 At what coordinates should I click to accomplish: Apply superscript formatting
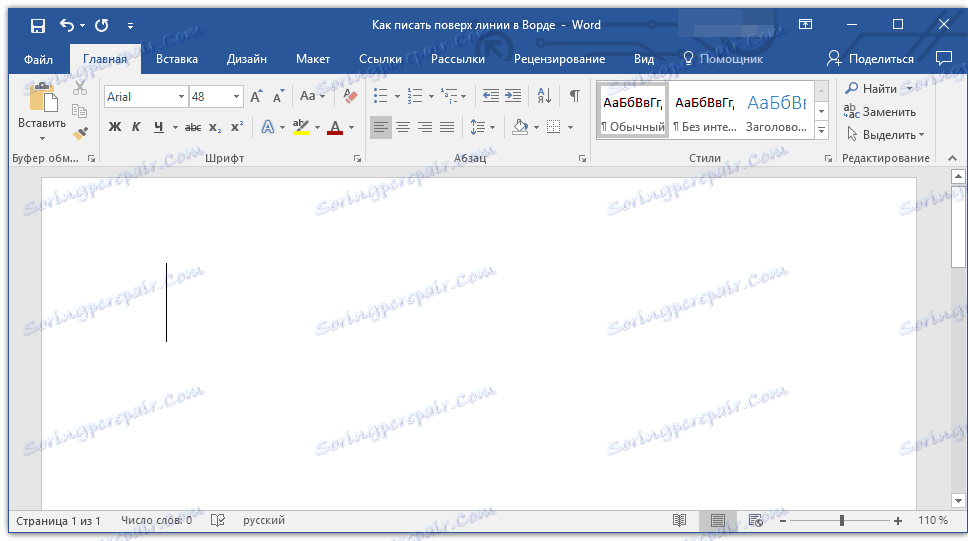pos(237,127)
